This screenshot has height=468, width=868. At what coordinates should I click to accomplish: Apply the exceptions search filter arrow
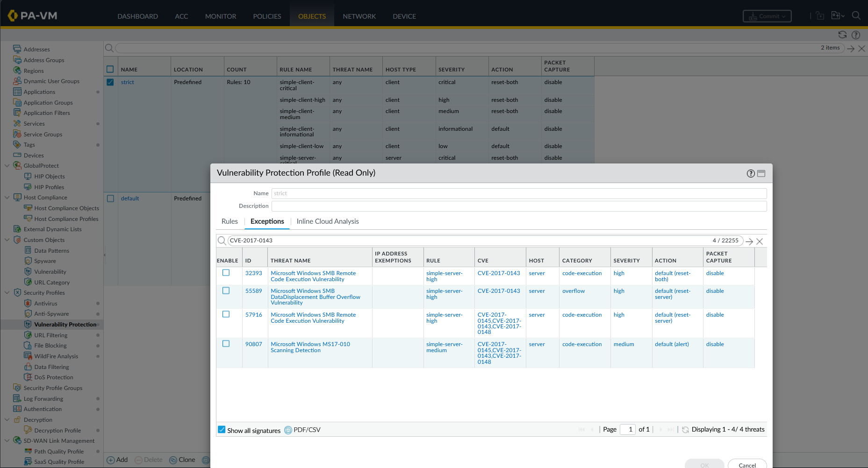pos(749,241)
